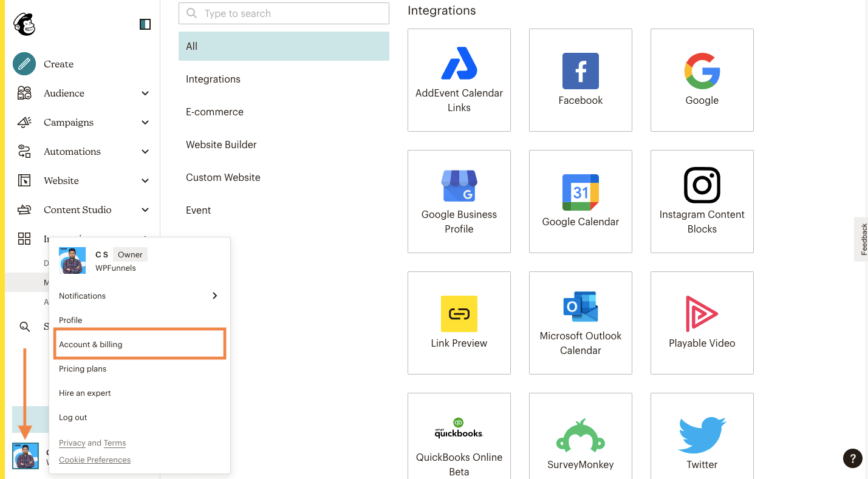Click the Microsoft Outlook Calendar logo
Viewport: 868px width, 479px height.
[581, 307]
